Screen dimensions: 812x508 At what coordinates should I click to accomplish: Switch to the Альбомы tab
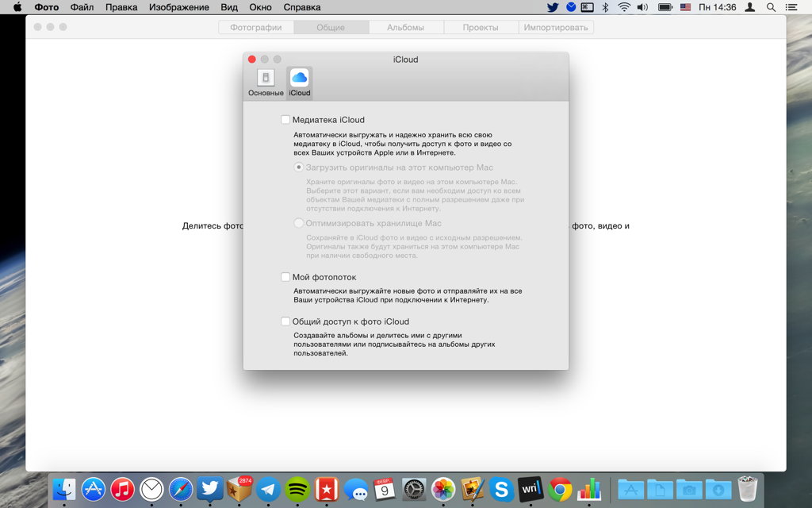pyautogui.click(x=405, y=28)
